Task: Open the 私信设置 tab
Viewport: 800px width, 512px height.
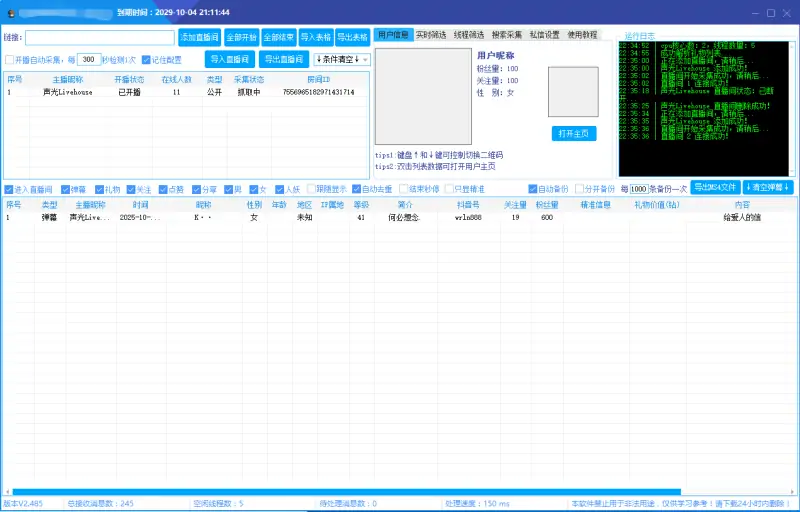Action: (544, 34)
